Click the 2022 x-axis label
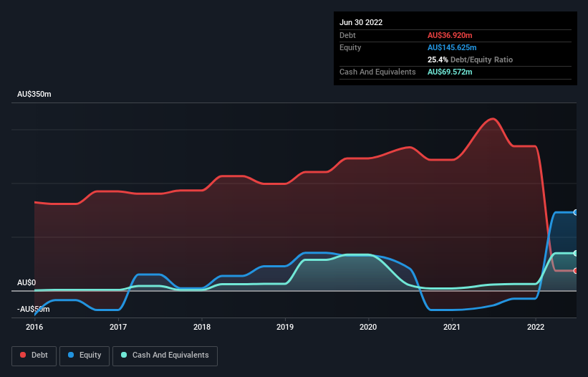Screen dimensions: 588x377 click(x=536, y=327)
